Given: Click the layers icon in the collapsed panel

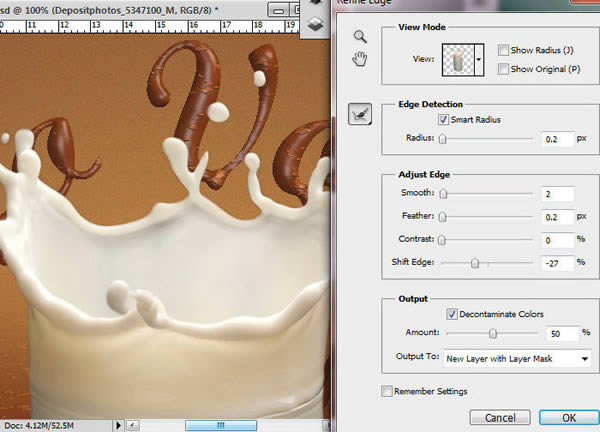Looking at the screenshot, I should tap(315, 24).
